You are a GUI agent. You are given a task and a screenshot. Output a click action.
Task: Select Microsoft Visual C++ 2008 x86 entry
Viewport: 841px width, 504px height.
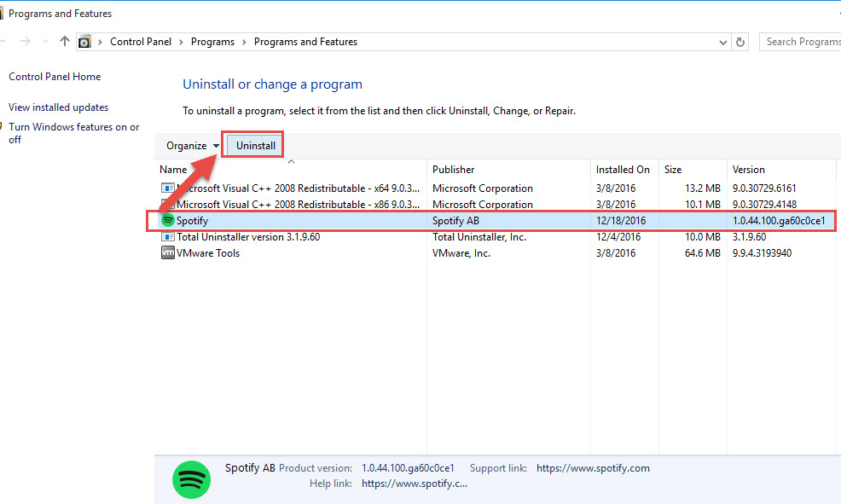pos(298,205)
